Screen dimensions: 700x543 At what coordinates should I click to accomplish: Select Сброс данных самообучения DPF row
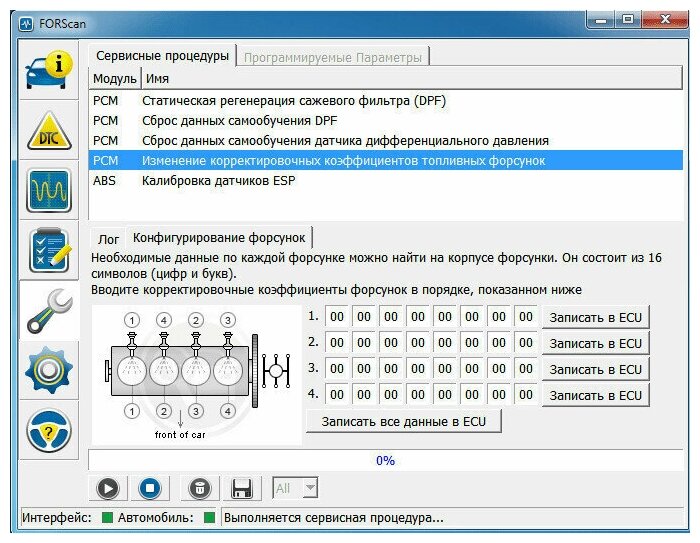[x=386, y=121]
